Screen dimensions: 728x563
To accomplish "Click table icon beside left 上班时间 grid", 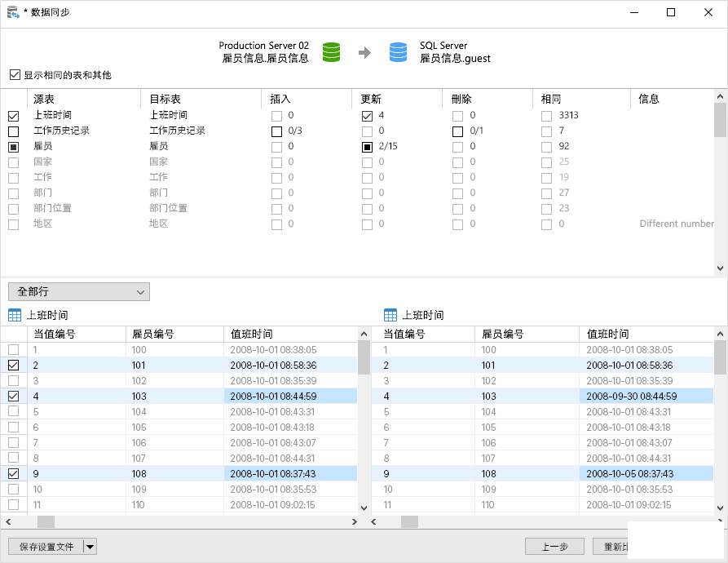I will [x=15, y=315].
